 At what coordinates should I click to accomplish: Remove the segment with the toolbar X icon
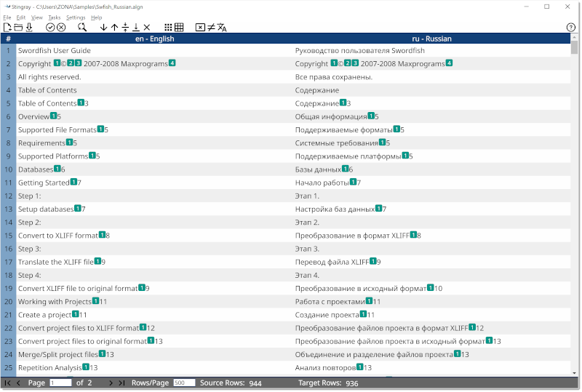(147, 27)
